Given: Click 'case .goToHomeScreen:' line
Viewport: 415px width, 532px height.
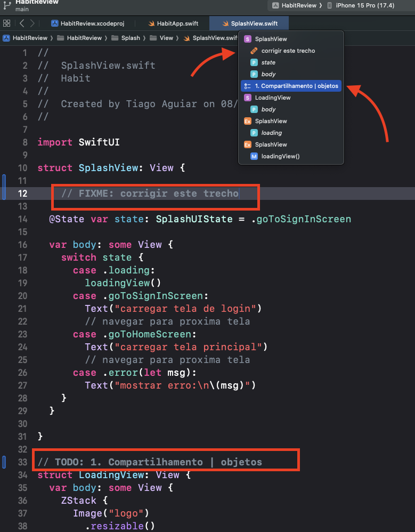Looking at the screenshot, I should tap(135, 334).
